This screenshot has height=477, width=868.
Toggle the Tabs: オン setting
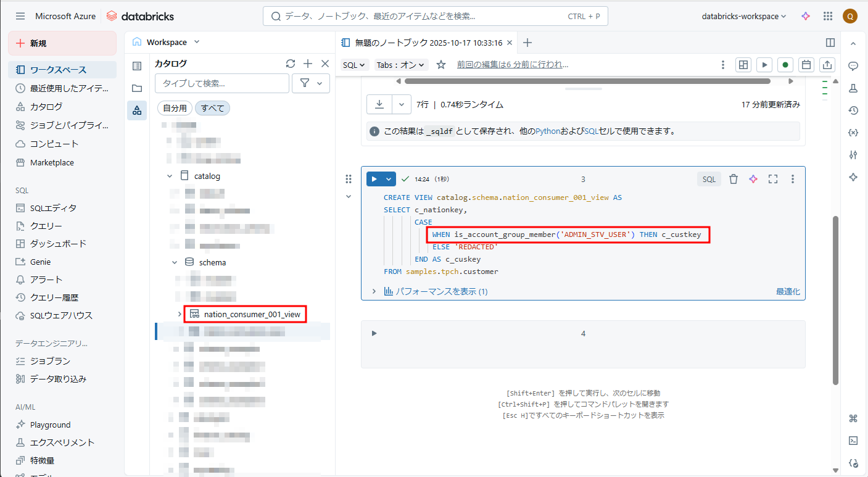tap(401, 65)
